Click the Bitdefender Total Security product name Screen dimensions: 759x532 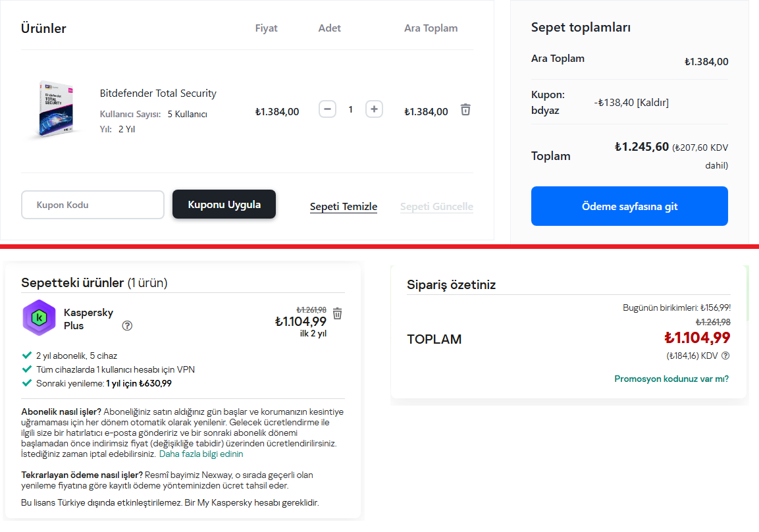click(x=158, y=93)
